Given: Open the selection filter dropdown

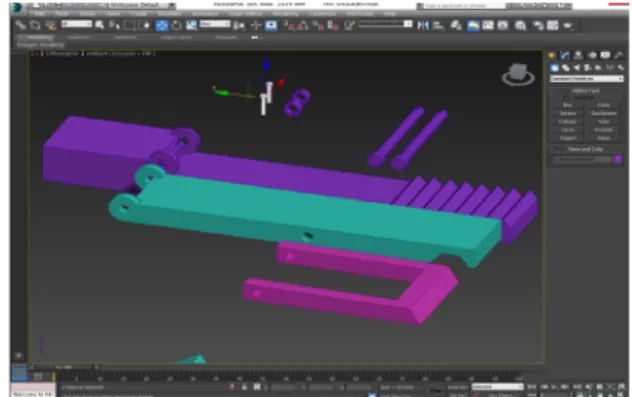Looking at the screenshot, I should (77, 24).
